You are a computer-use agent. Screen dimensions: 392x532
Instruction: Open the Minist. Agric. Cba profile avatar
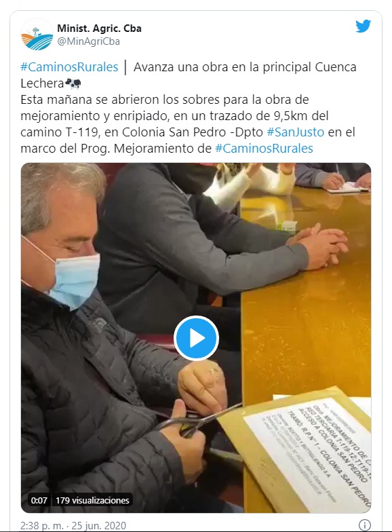tap(37, 35)
